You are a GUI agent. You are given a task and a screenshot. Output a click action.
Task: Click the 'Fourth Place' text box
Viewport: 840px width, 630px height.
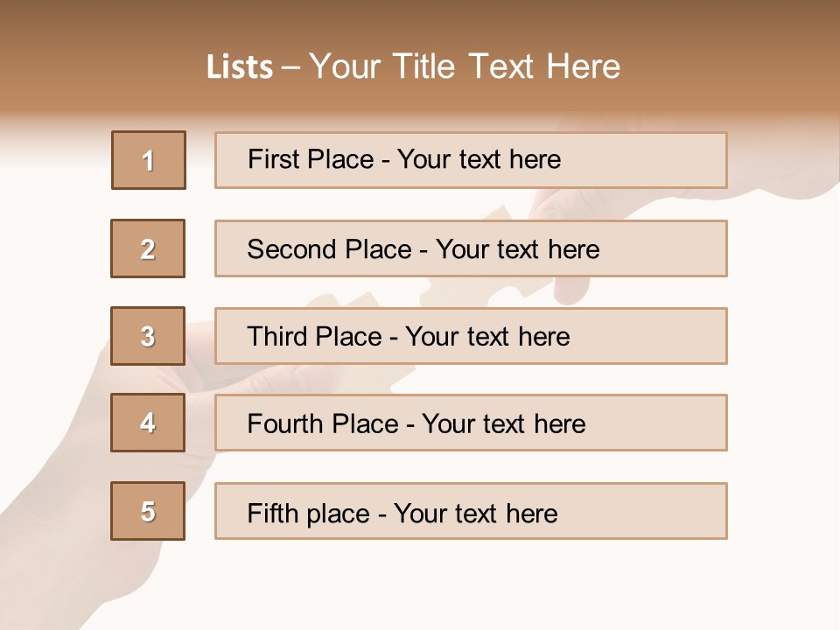471,423
